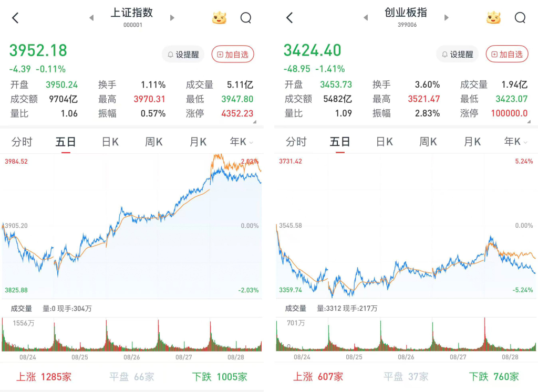Image resolution: width=538 pixels, height=392 pixels.
Task: Set a price alert for 创业板指
Action: point(458,54)
